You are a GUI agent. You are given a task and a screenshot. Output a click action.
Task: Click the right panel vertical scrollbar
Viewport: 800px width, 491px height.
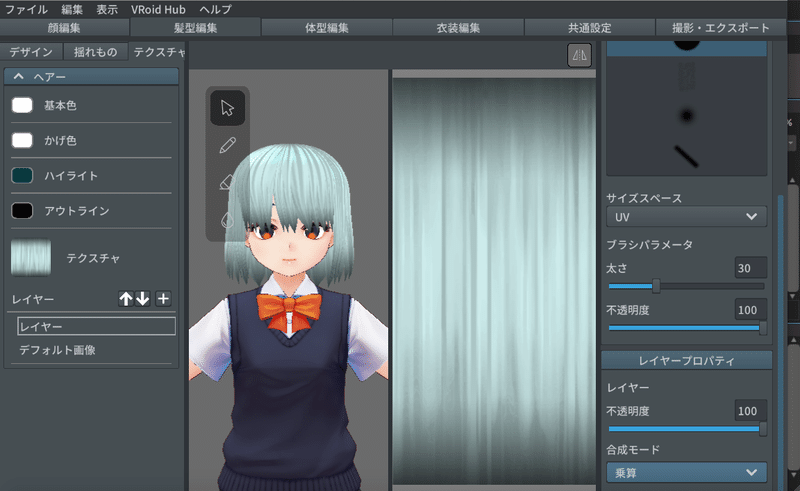(780, 342)
